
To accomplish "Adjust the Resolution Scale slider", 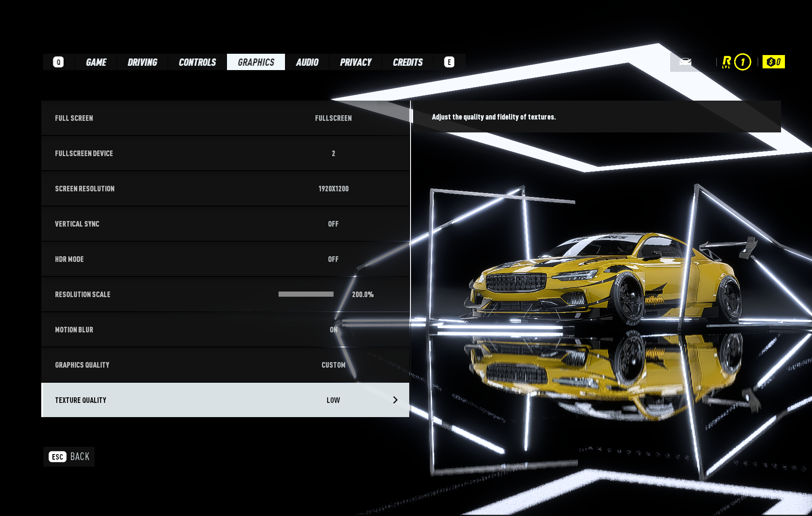I will 306,294.
